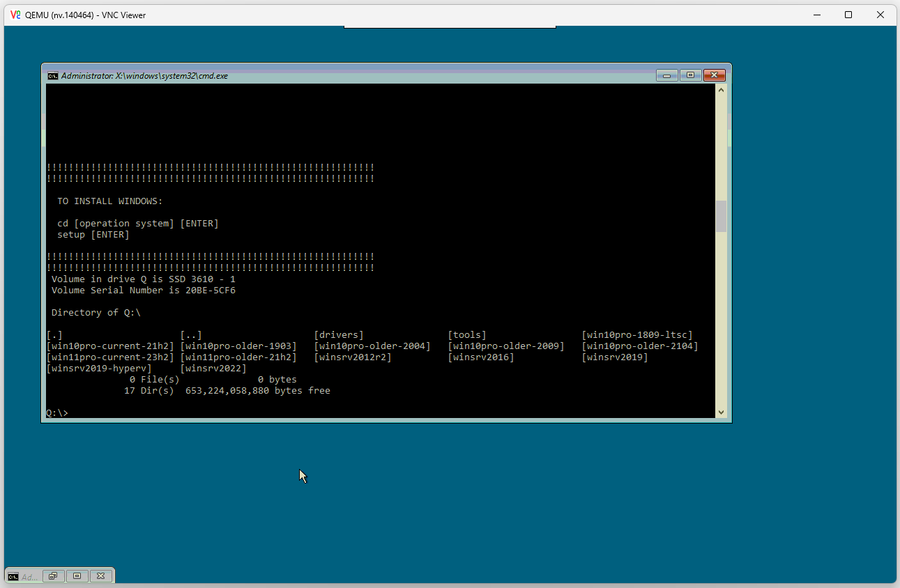Minimize the VNC Viewer window

[x=816, y=15]
